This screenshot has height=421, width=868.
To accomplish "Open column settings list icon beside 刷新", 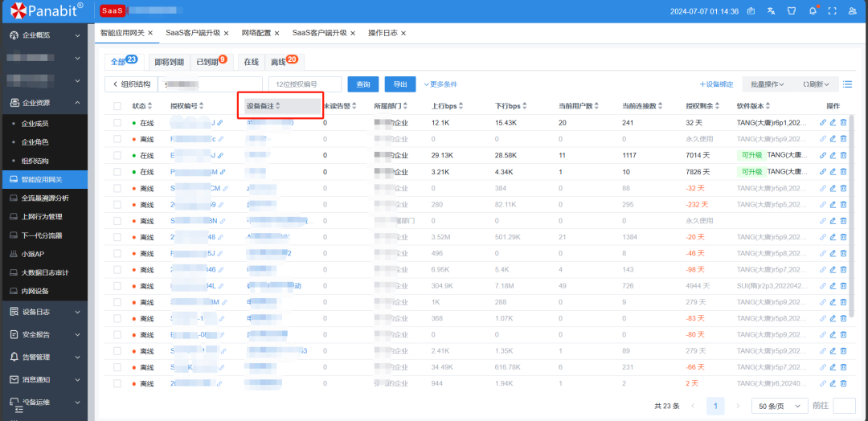I will [847, 84].
